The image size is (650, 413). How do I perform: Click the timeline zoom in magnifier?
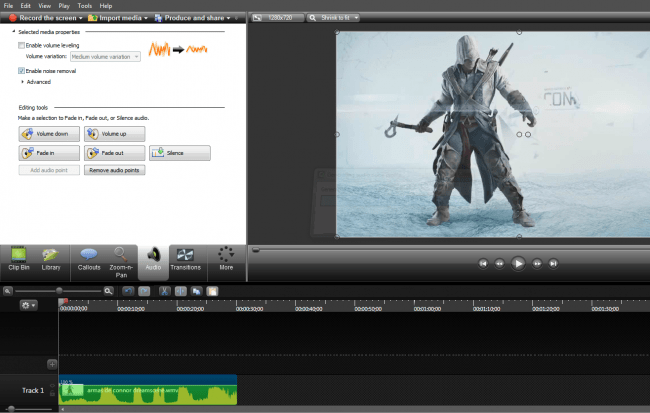(109, 291)
